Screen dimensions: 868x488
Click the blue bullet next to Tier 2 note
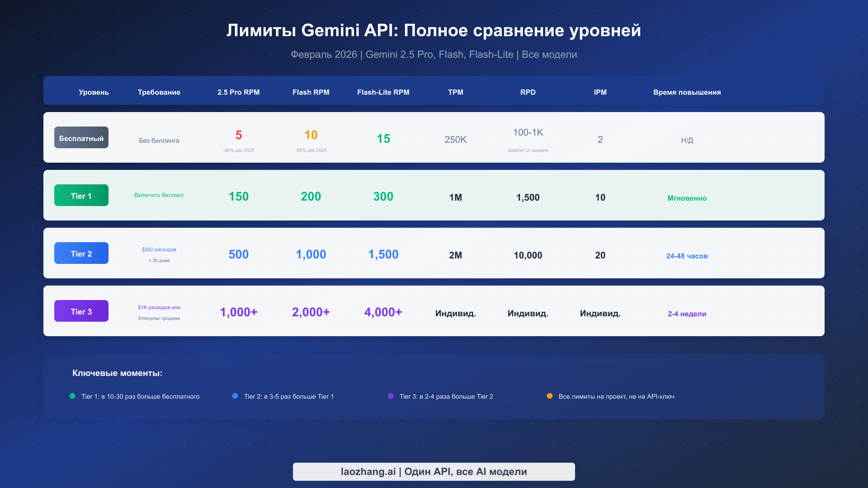tap(235, 396)
